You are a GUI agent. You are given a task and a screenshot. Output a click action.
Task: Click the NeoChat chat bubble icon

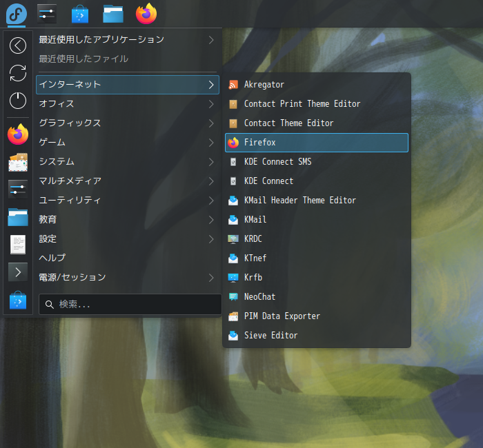233,296
